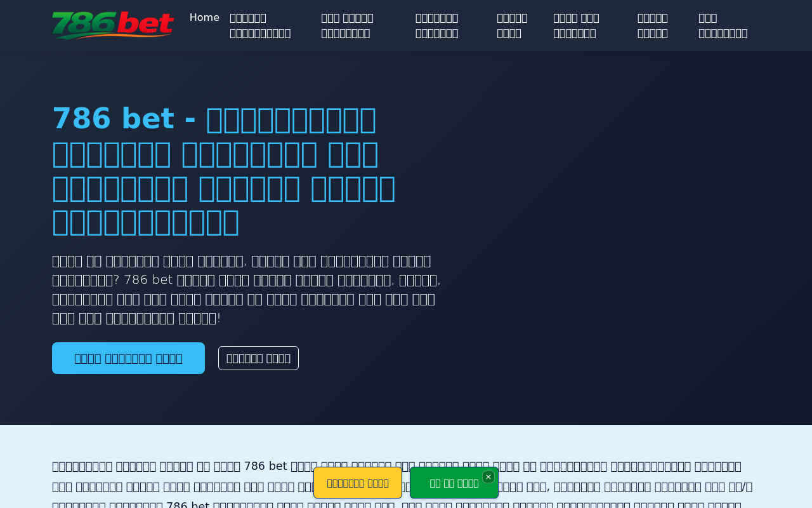
Task: Click the 786bet logo
Action: (x=113, y=25)
